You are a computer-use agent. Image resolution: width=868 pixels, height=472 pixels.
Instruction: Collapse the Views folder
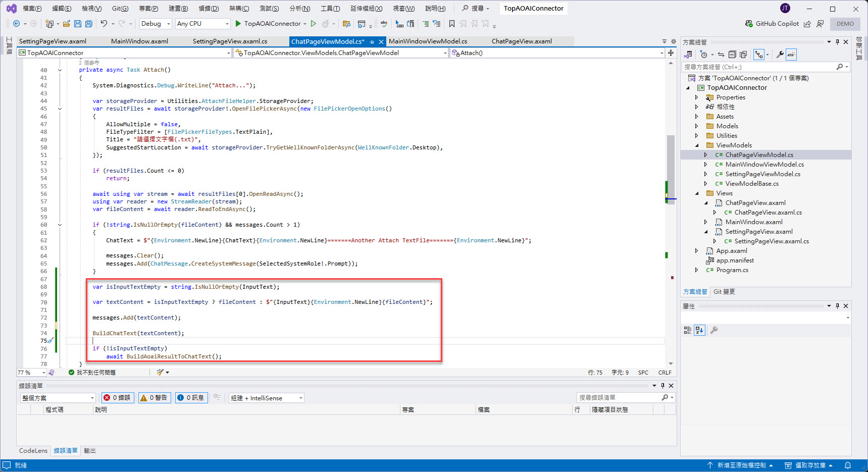[697, 193]
